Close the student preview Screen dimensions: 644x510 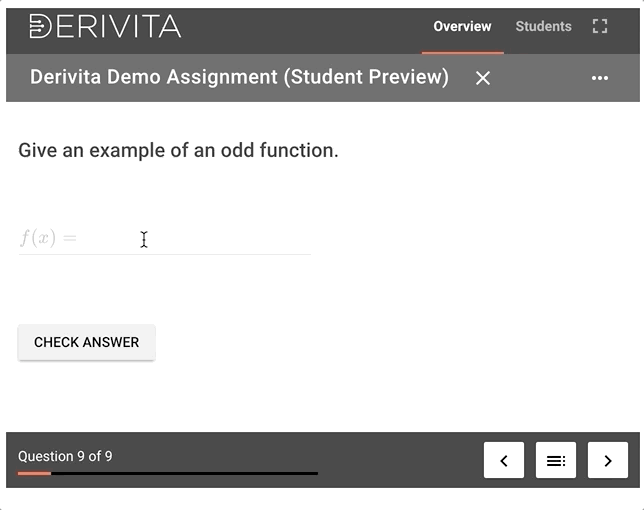483,78
